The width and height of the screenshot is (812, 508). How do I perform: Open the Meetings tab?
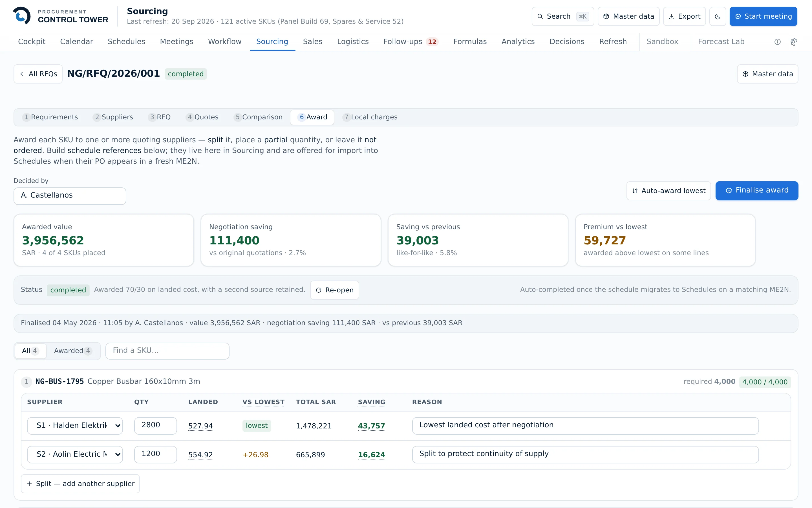176,42
